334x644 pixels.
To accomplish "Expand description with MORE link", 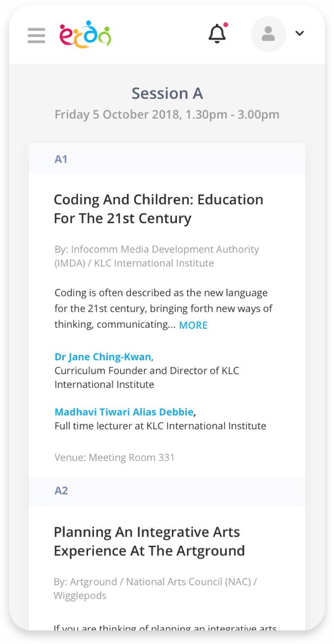I will (193, 325).
